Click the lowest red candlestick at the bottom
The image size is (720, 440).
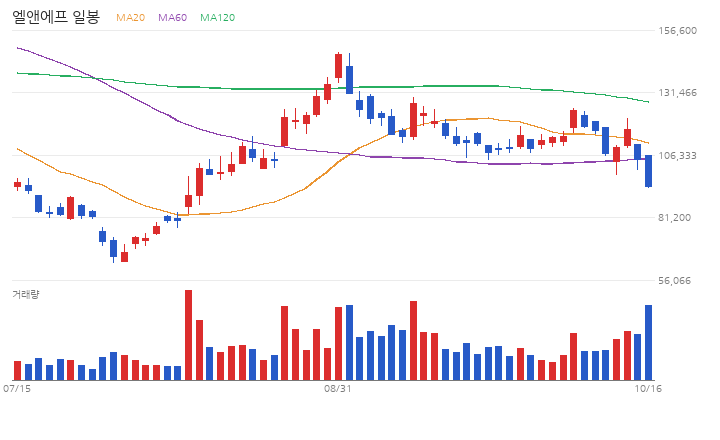pyautogui.click(x=124, y=256)
